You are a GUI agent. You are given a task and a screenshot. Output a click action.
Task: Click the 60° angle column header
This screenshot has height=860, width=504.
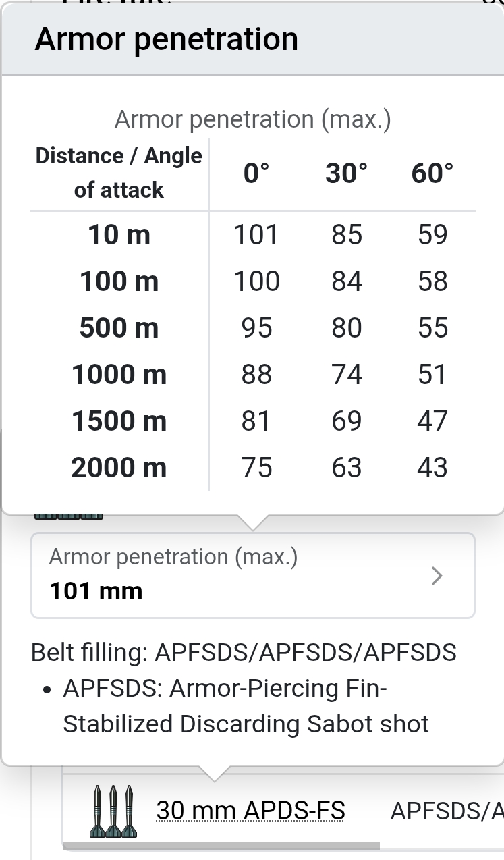(x=432, y=173)
